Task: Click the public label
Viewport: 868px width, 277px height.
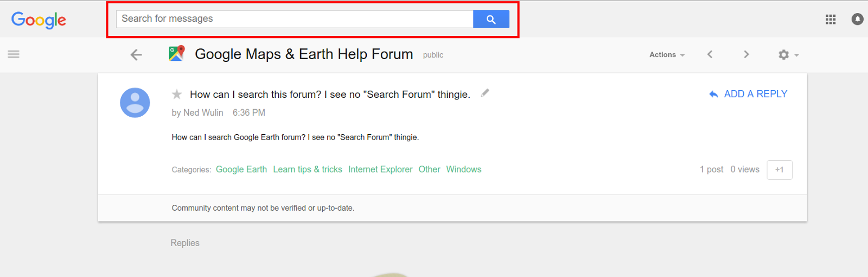Action: 433,55
